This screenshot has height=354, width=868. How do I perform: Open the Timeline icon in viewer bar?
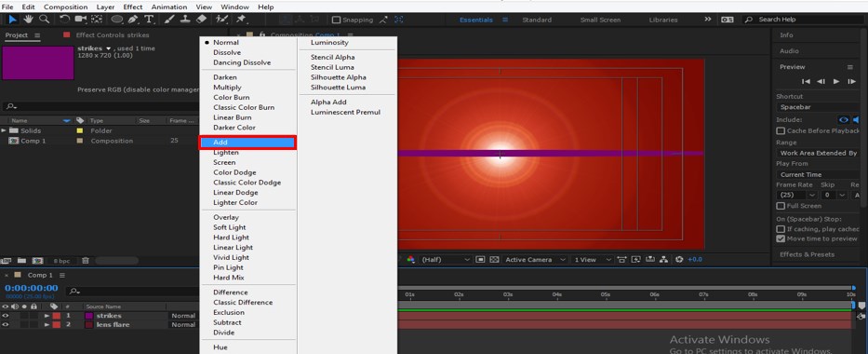click(x=649, y=259)
